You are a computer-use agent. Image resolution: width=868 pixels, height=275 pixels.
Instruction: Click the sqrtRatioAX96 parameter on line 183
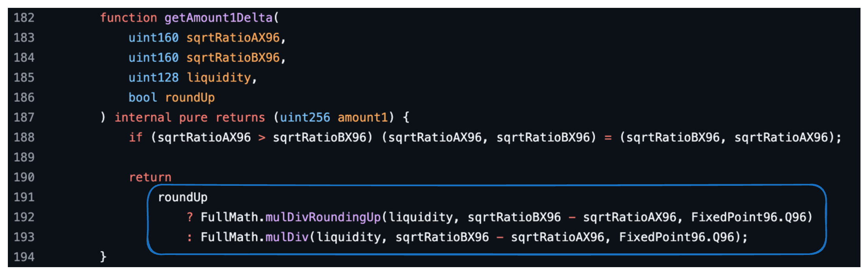click(x=233, y=38)
